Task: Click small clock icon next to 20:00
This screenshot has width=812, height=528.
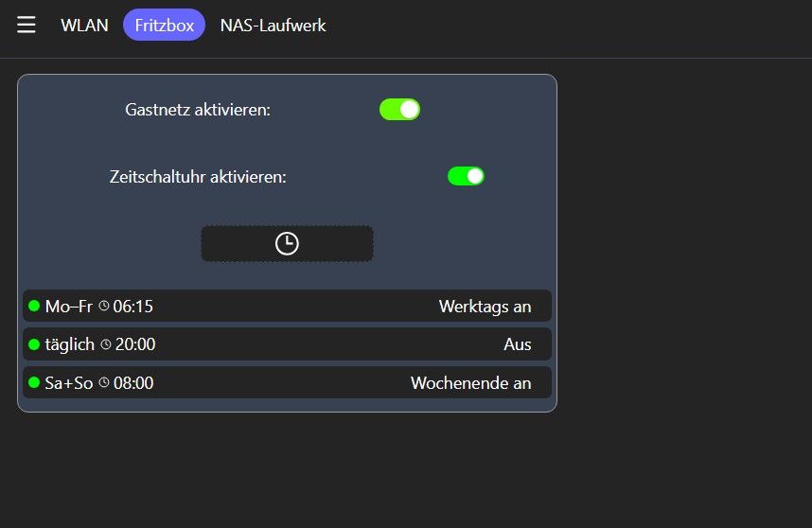Action: 106,344
